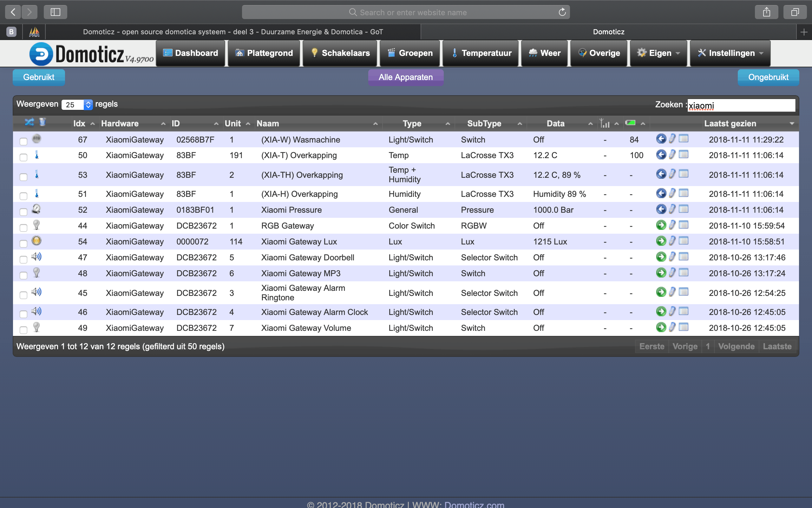Open Temperatuur tab
This screenshot has height=508, width=812.
[x=481, y=53]
